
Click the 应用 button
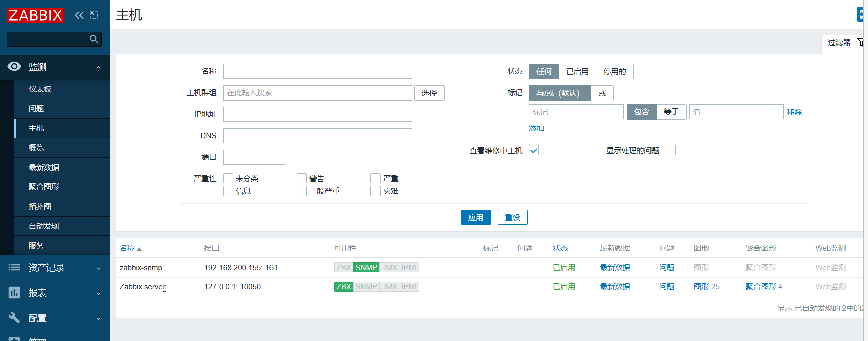[476, 217]
